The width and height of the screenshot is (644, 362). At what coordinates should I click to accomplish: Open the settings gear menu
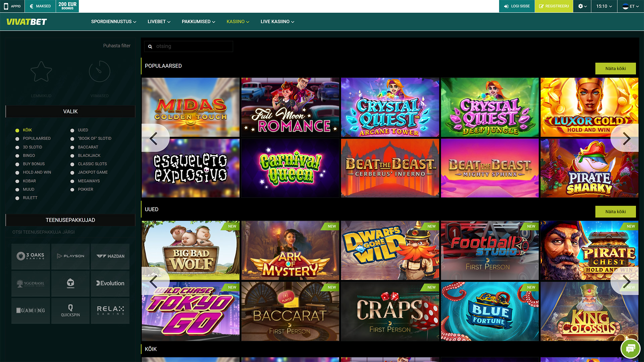point(582,6)
